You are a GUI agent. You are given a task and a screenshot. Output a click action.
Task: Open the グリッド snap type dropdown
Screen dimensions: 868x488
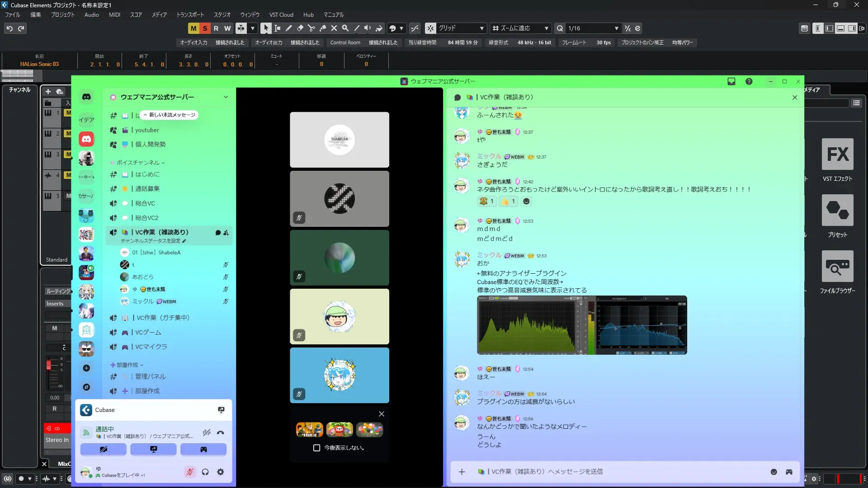[x=482, y=28]
